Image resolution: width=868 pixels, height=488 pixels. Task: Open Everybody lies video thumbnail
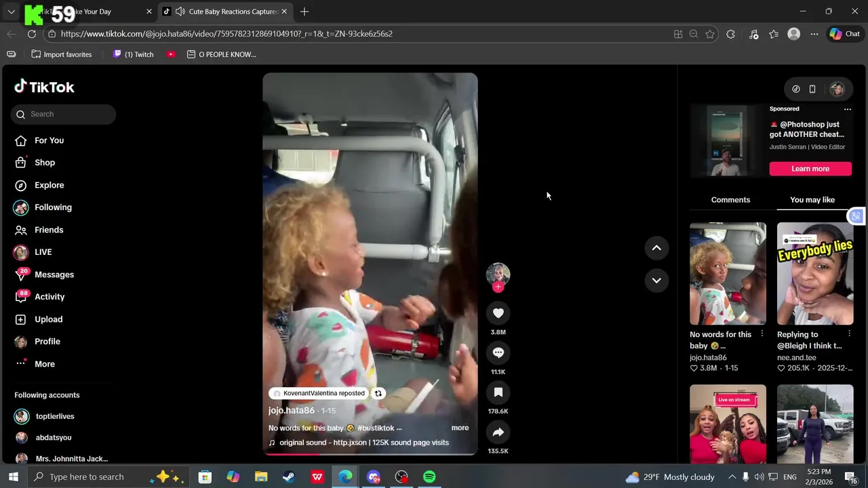(815, 274)
